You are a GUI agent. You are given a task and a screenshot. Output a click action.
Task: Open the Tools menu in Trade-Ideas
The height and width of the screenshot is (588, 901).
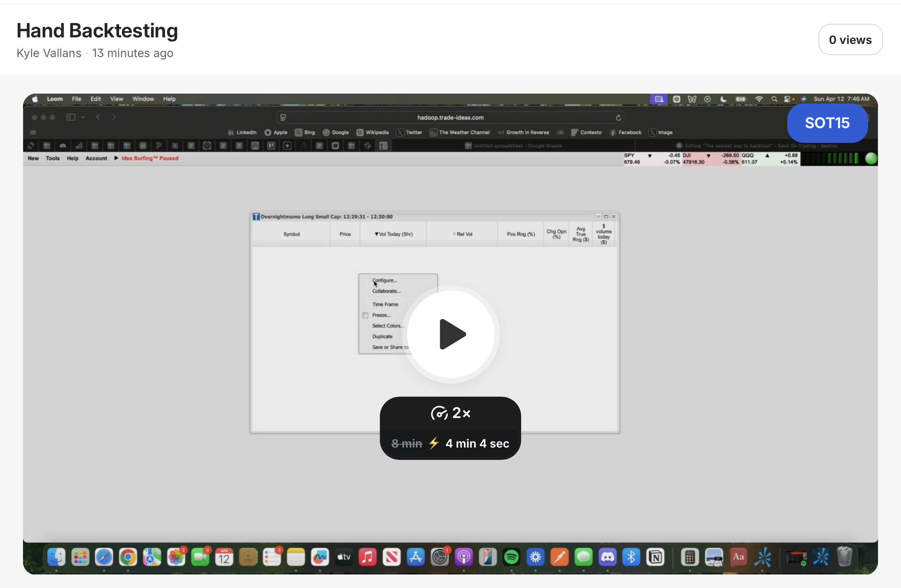click(53, 158)
